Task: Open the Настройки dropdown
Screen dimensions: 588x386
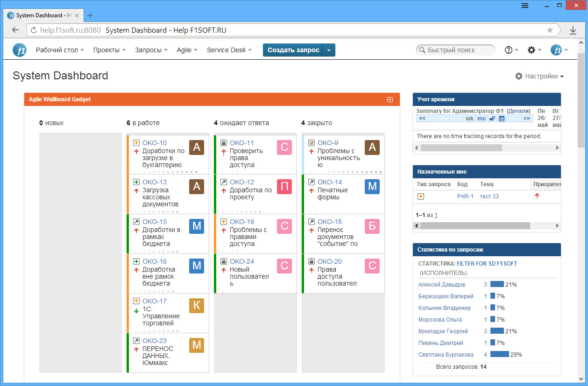Action: pyautogui.click(x=539, y=76)
